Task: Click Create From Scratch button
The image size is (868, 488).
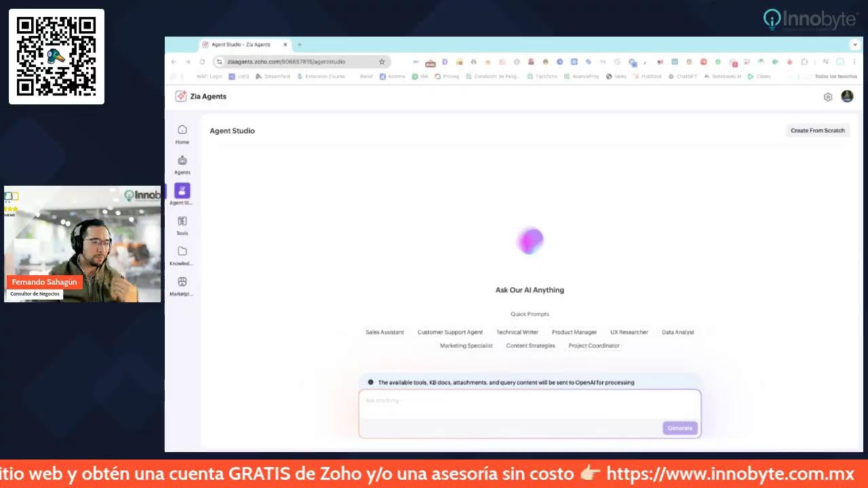Action: tap(818, 130)
